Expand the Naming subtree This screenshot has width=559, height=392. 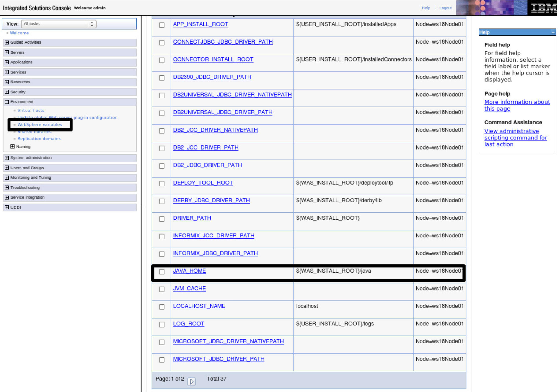(12, 147)
